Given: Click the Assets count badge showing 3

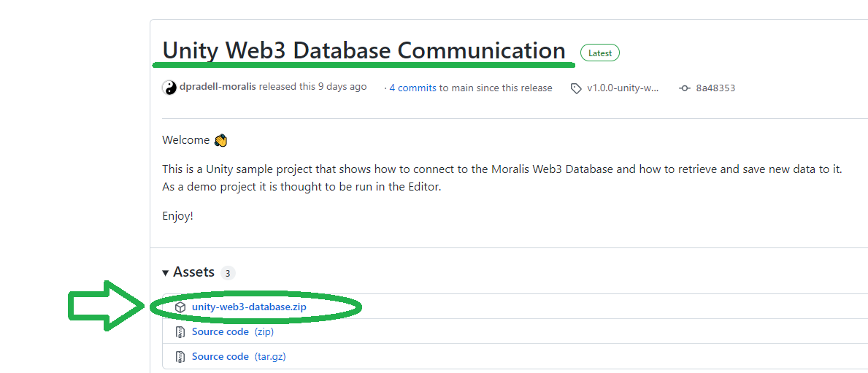Looking at the screenshot, I should pyautogui.click(x=228, y=273).
